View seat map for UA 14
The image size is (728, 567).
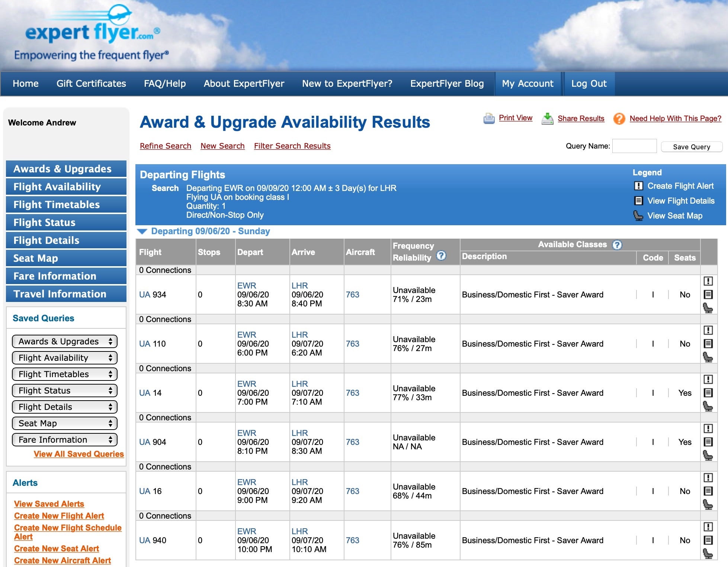[x=708, y=406]
